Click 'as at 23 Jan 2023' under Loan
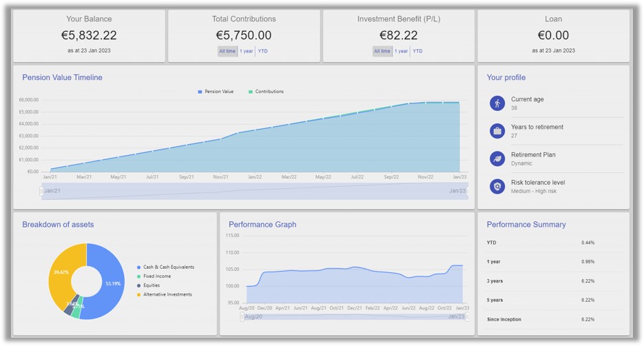644x346 pixels. click(553, 50)
